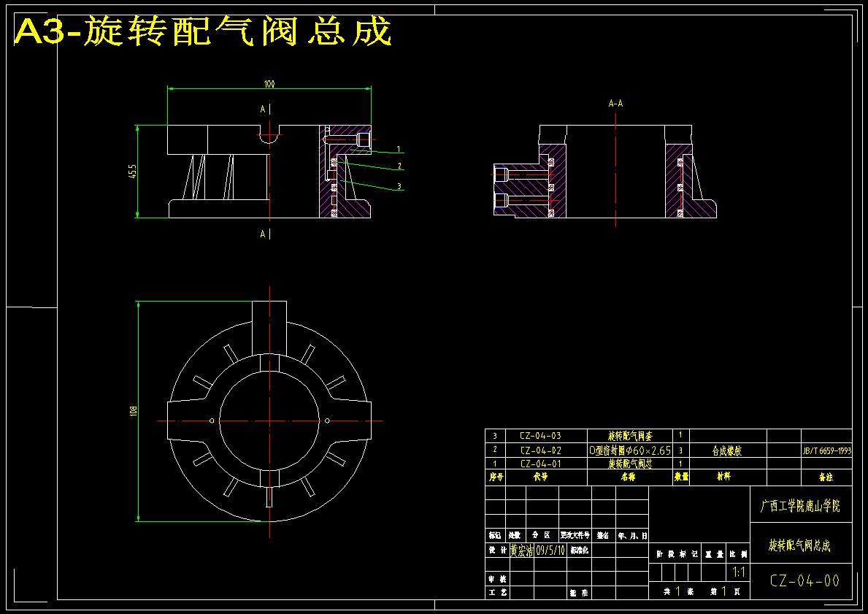Click the 阶段标记 label
Viewport: 868px width, 614px height.
[677, 554]
